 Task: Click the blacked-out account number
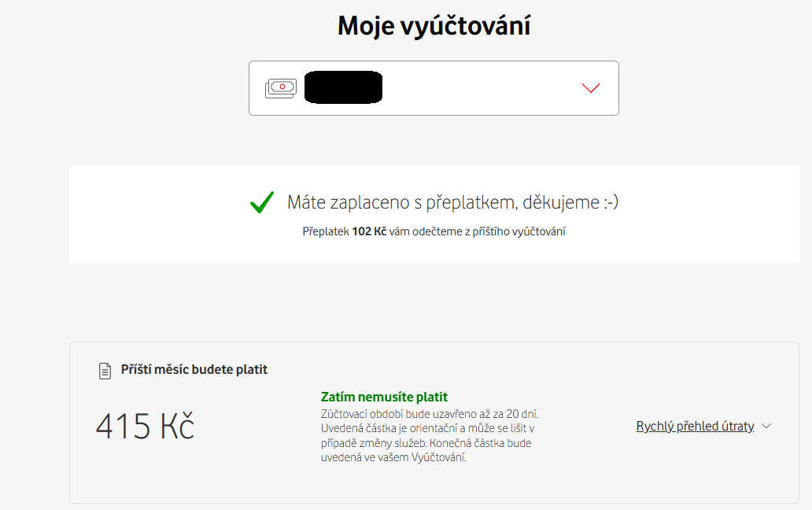point(343,87)
